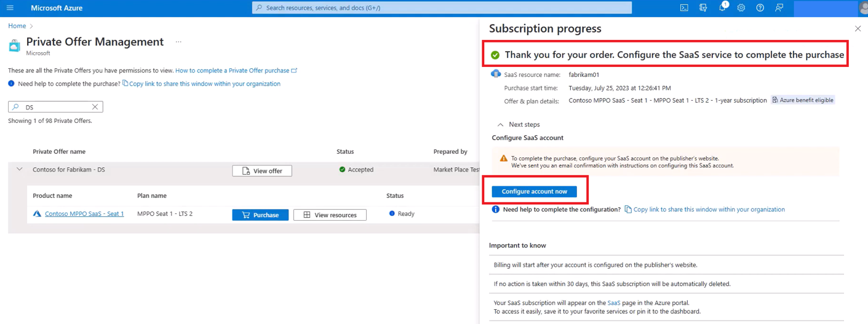Click the Configure account now button
Image resolution: width=868 pixels, height=324 pixels.
(x=534, y=192)
